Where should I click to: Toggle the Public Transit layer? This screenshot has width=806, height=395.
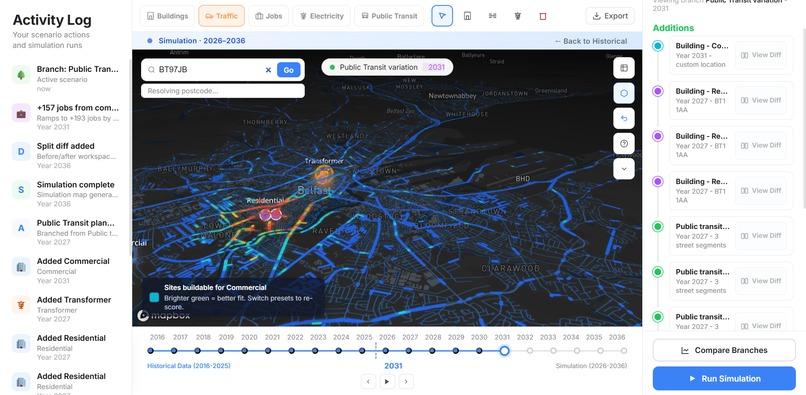click(389, 16)
